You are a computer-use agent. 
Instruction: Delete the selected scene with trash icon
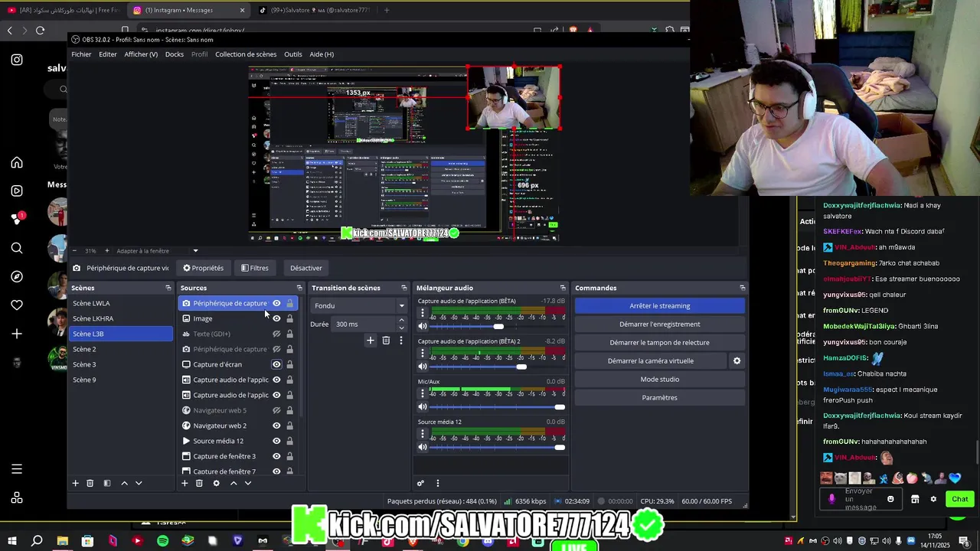click(90, 483)
